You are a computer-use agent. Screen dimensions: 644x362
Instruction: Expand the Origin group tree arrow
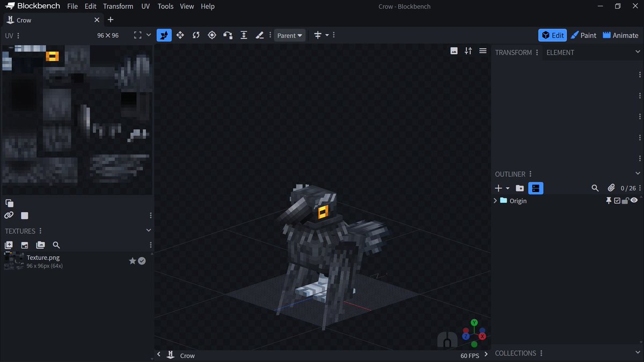point(495,201)
